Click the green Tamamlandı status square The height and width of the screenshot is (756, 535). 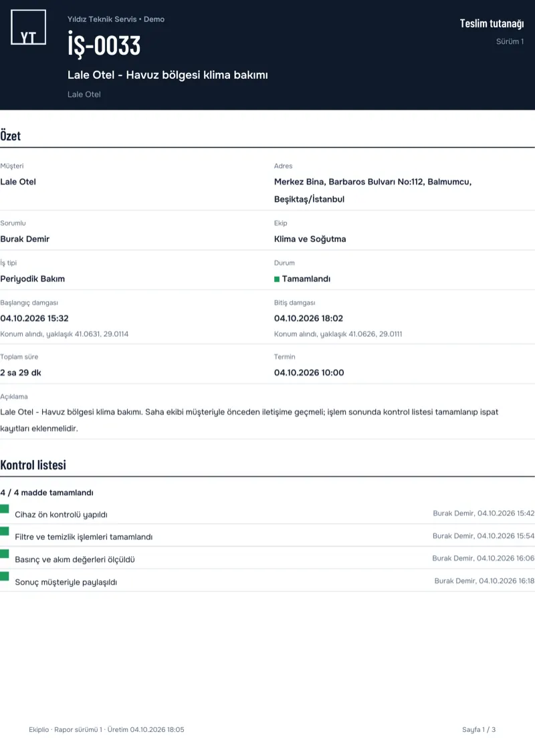(x=277, y=279)
